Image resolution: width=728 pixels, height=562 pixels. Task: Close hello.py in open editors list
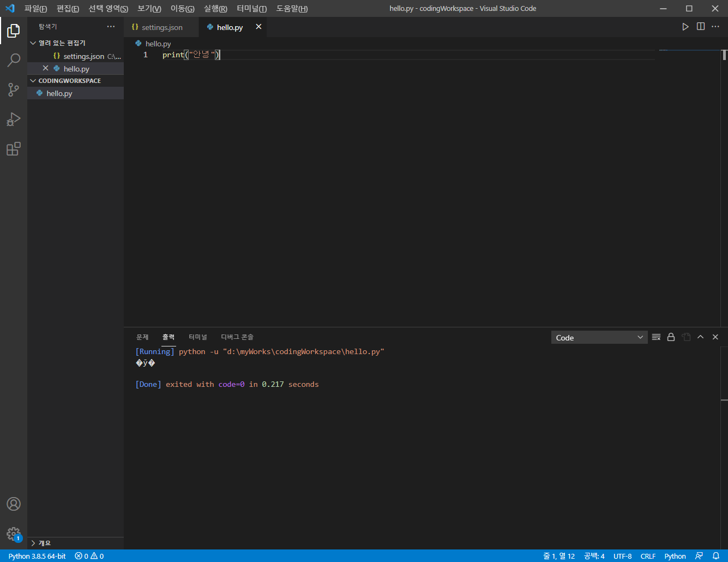point(45,68)
